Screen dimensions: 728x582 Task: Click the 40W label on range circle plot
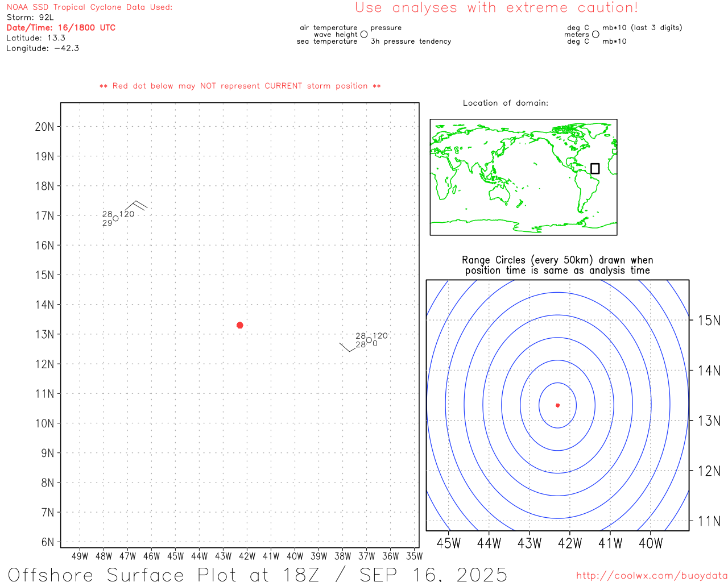coord(651,543)
